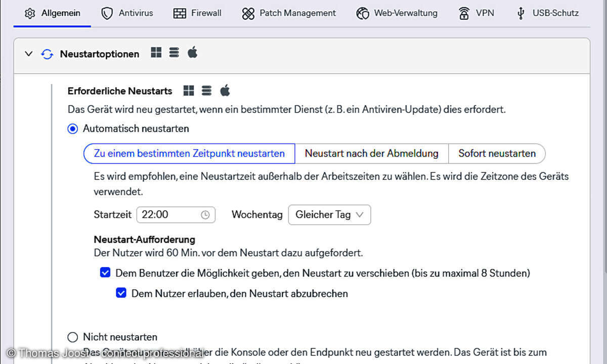The height and width of the screenshot is (364, 607).
Task: Click the USB-Schutz connector icon
Action: point(521,13)
